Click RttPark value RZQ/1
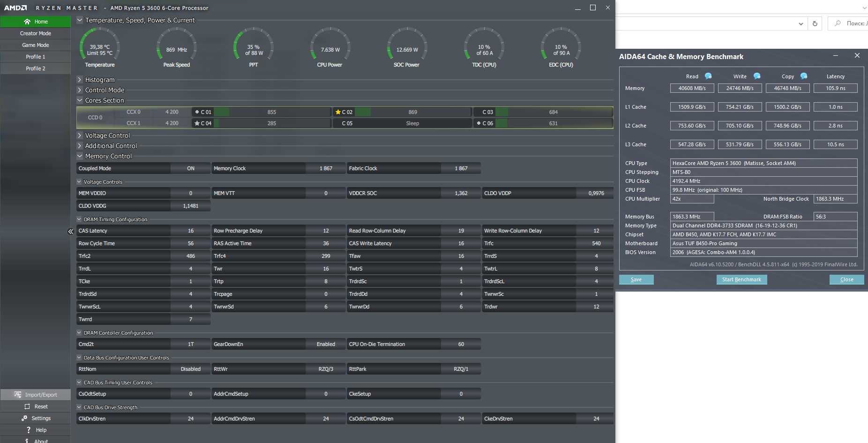The width and height of the screenshot is (868, 443). click(x=461, y=369)
